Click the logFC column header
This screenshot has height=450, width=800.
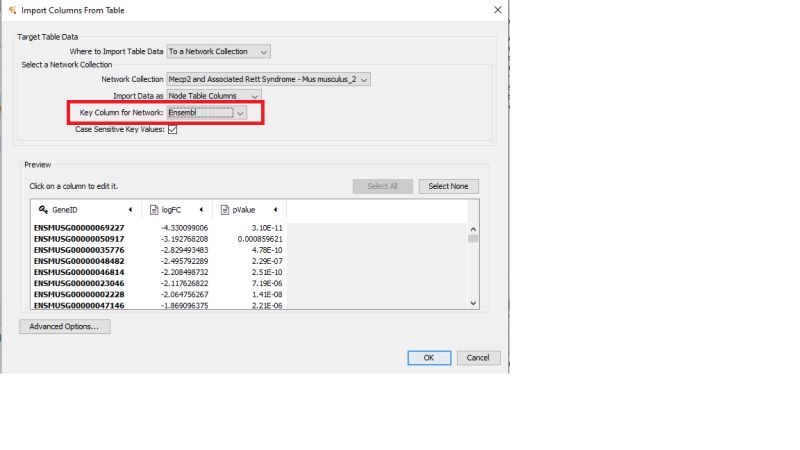(177, 210)
